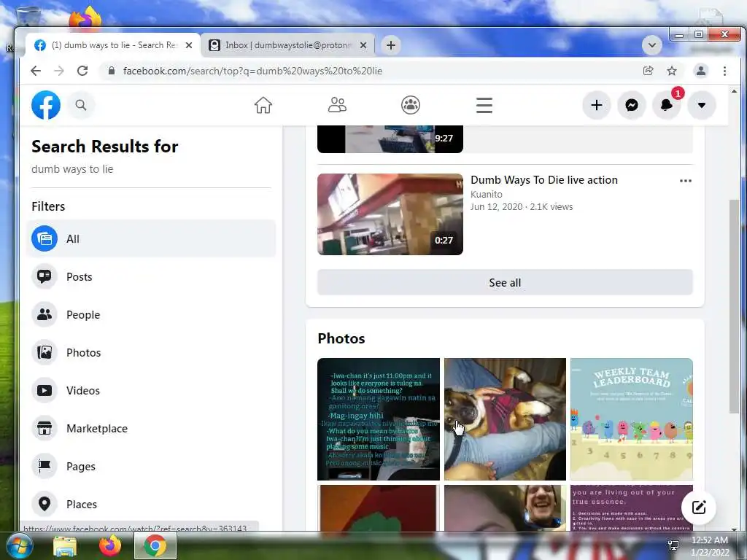Click the Marketplace storefront icon
The height and width of the screenshot is (560, 747).
44,428
